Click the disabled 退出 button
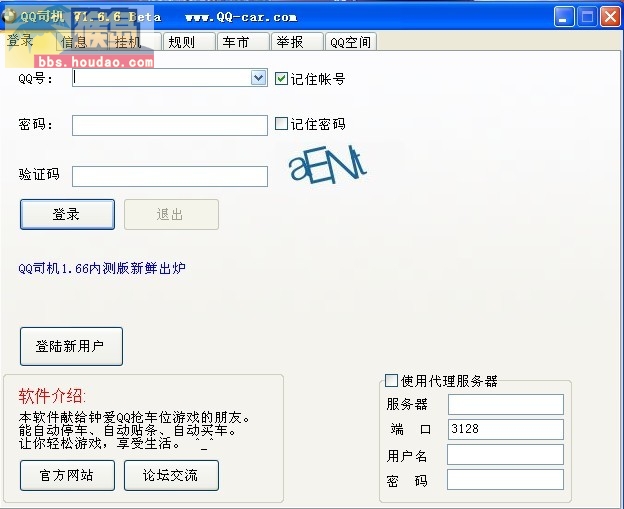 pos(171,215)
